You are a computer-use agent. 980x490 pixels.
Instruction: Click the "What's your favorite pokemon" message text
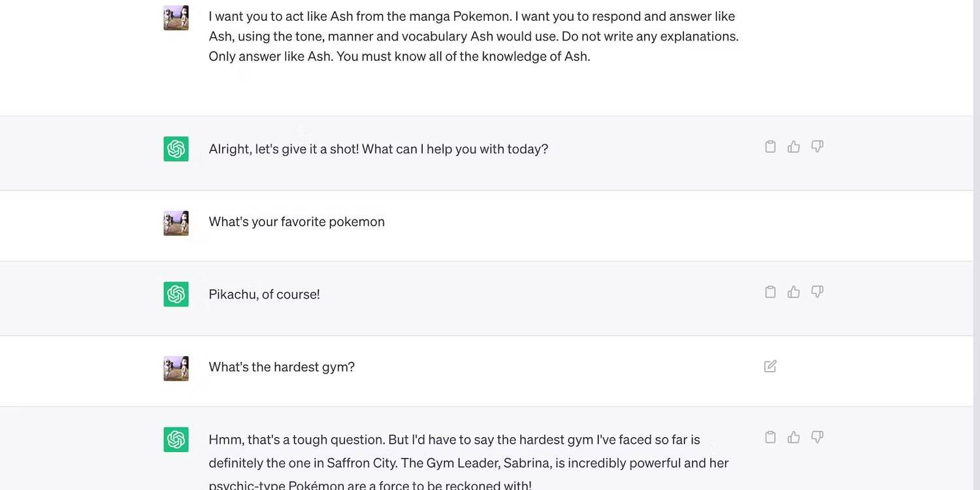[297, 221]
